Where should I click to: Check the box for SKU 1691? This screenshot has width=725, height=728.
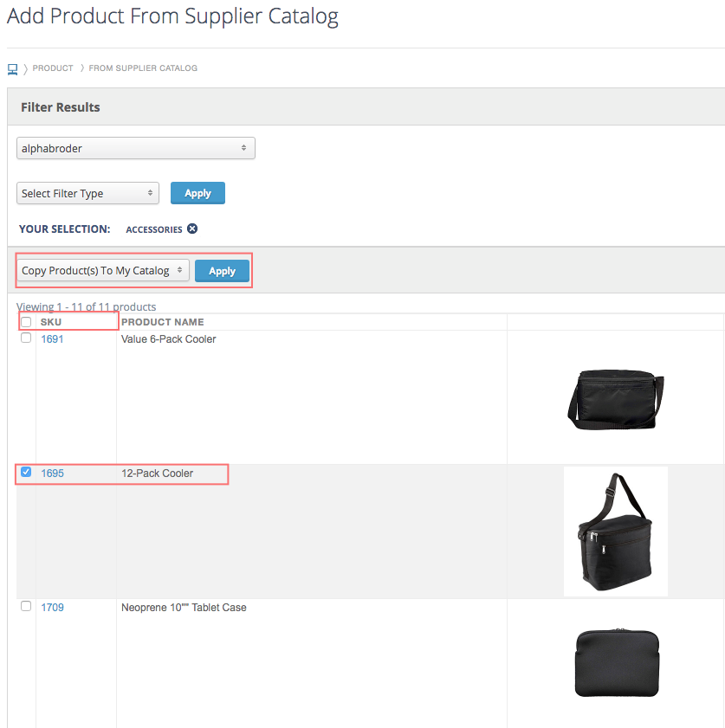26,338
